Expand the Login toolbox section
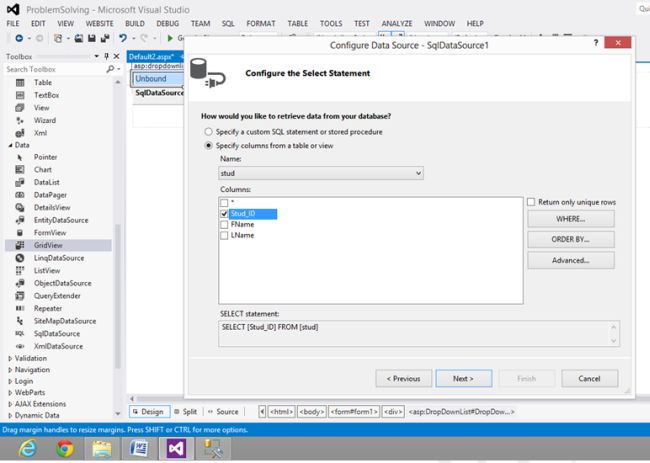Image resolution: width=650 pixels, height=463 pixels. point(10,381)
